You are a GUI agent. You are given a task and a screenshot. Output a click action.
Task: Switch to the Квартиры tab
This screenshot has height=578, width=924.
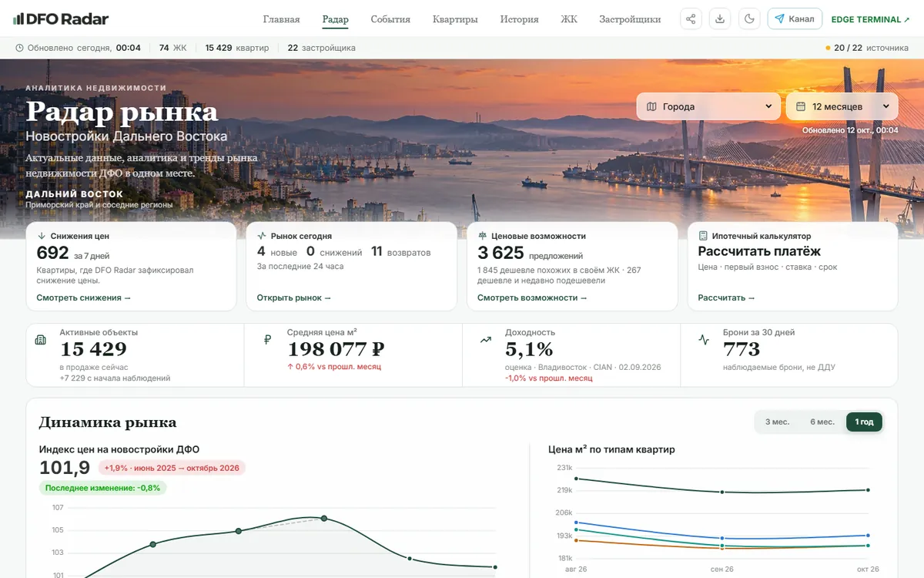455,19
